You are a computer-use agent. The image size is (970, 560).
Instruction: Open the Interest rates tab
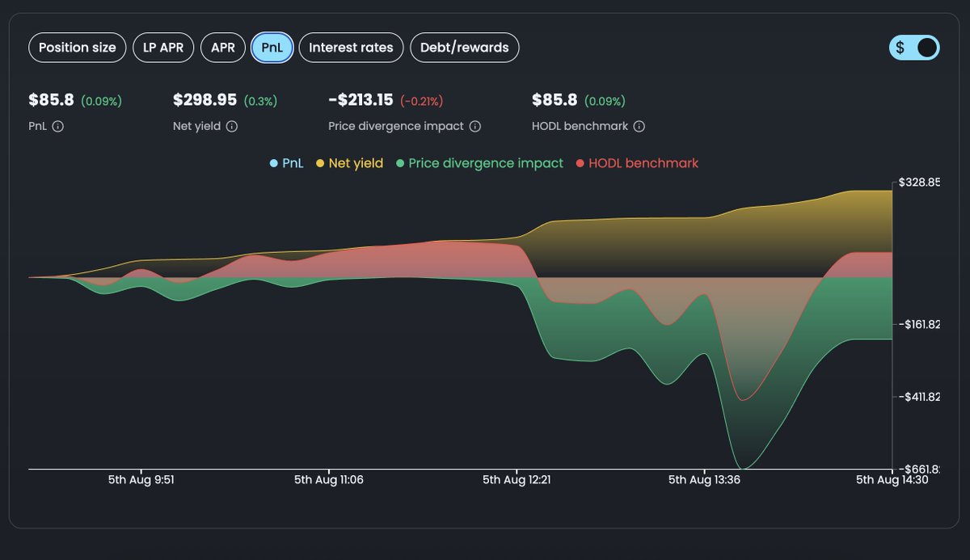pos(351,48)
